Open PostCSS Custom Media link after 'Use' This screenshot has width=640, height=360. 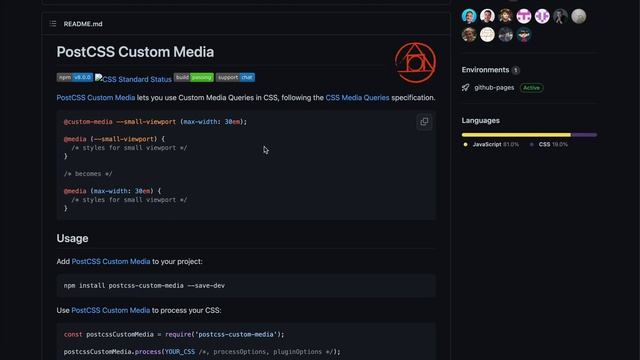click(x=111, y=310)
